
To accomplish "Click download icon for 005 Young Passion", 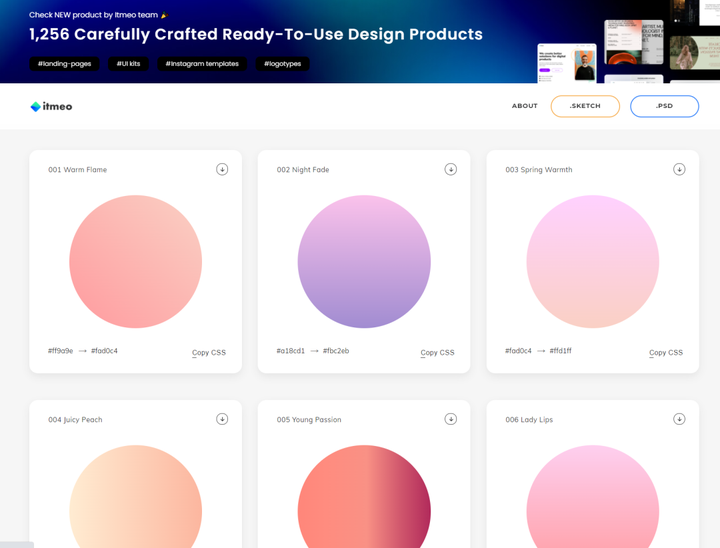I will click(451, 419).
